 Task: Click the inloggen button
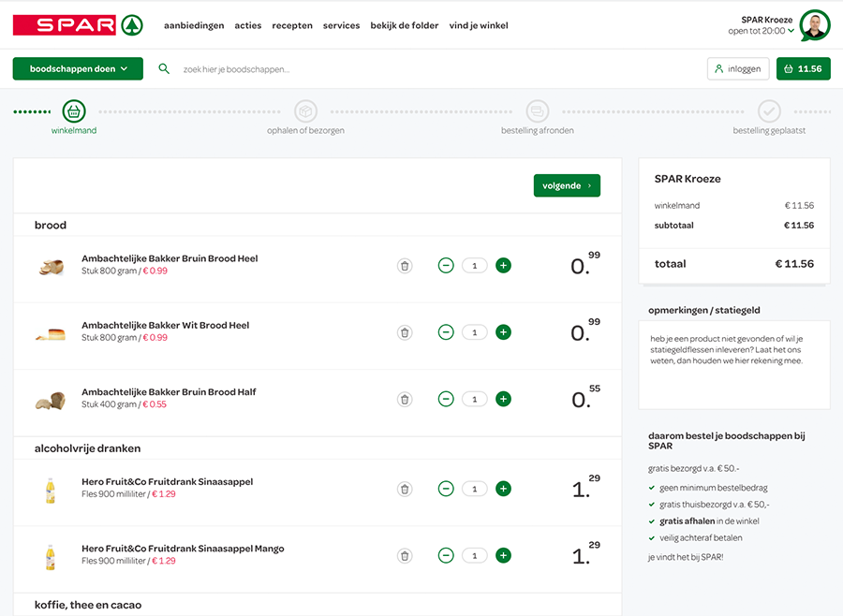(738, 68)
